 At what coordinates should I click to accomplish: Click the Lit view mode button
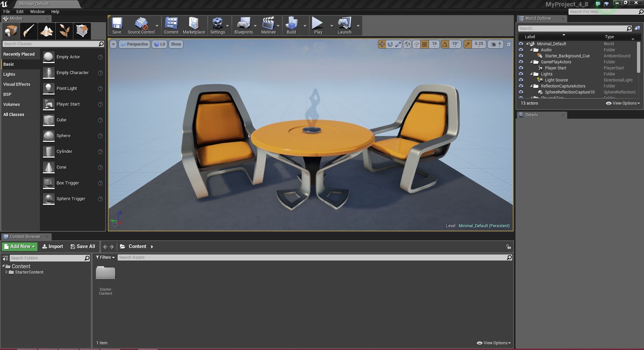(160, 44)
